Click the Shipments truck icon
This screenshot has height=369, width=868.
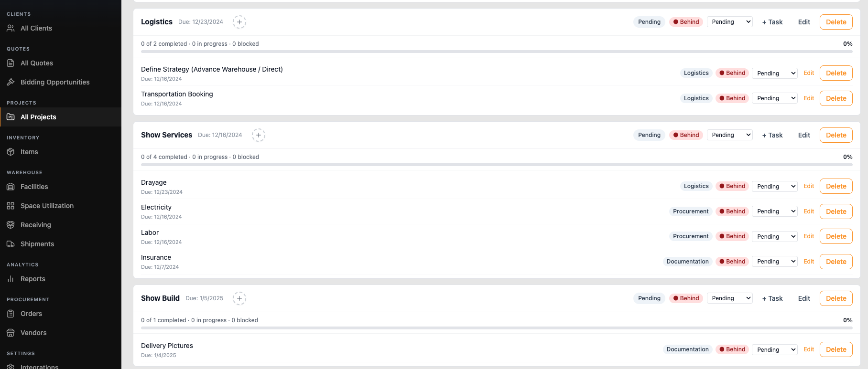pos(11,244)
